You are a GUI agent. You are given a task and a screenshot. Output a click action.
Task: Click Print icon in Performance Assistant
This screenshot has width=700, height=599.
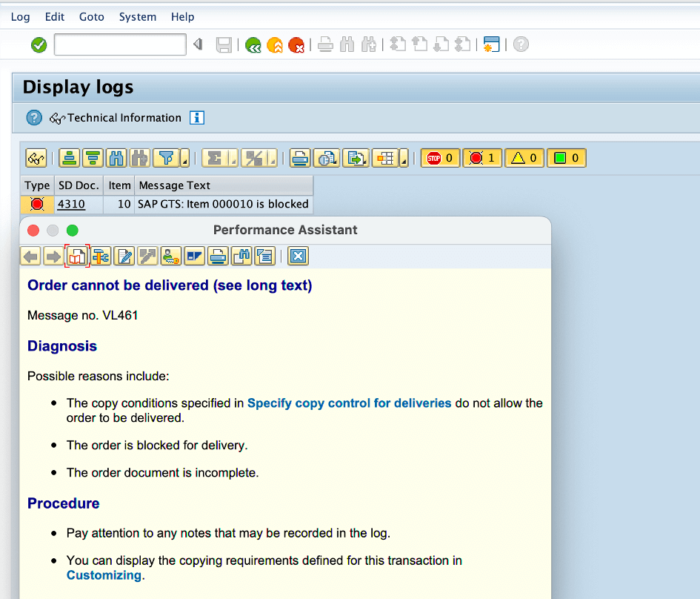click(x=218, y=257)
